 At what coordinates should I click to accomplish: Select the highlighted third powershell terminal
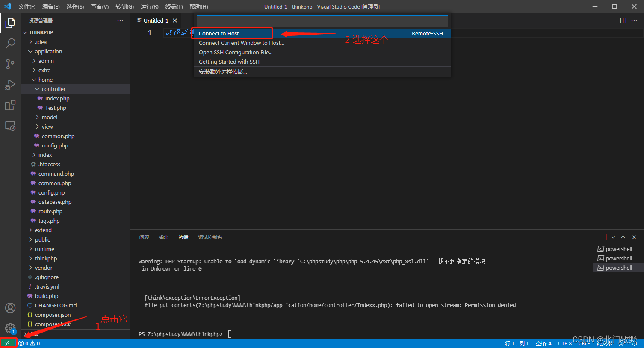(618, 268)
